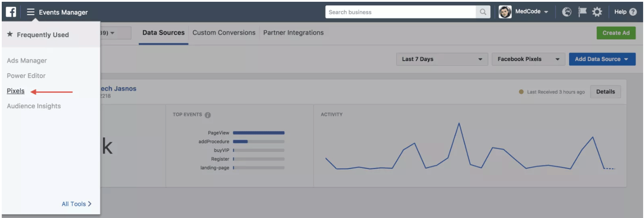This screenshot has width=644, height=218.
Task: Click the MedCode profile avatar
Action: [505, 12]
